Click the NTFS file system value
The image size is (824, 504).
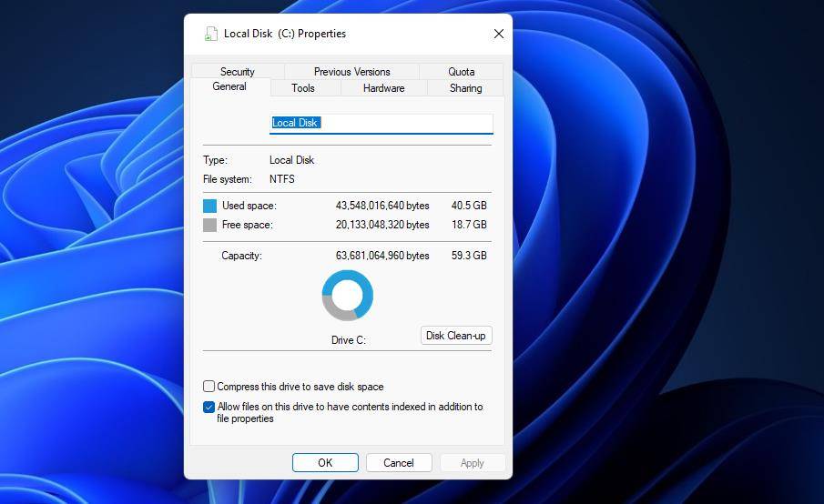[x=282, y=179]
